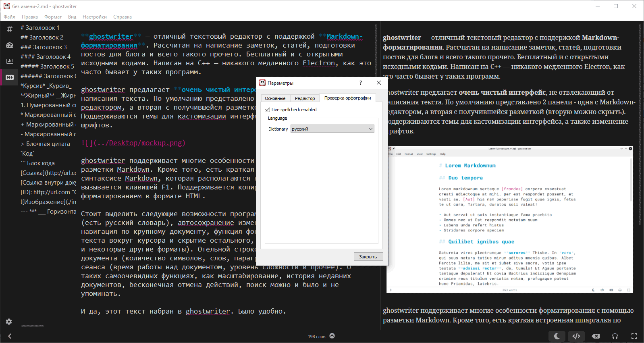The image size is (644, 343).
Task: Open document statistics chart sidebar tab
Action: pos(10,61)
